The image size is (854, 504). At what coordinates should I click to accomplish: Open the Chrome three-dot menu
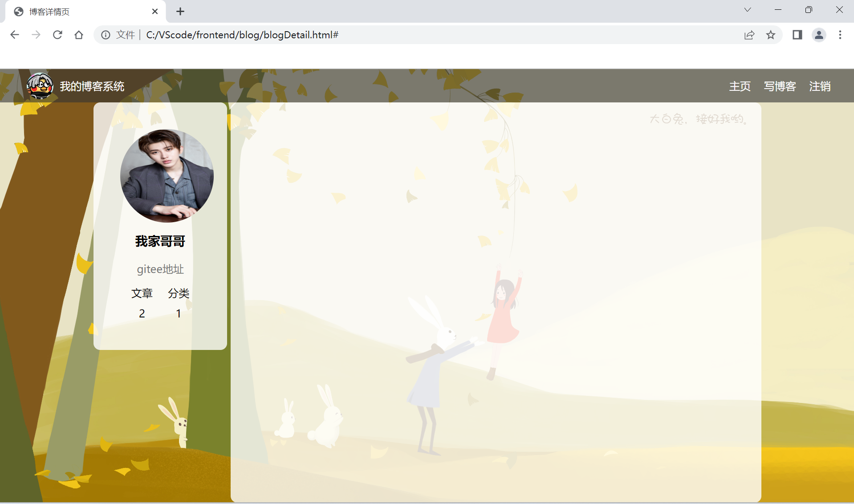click(840, 35)
